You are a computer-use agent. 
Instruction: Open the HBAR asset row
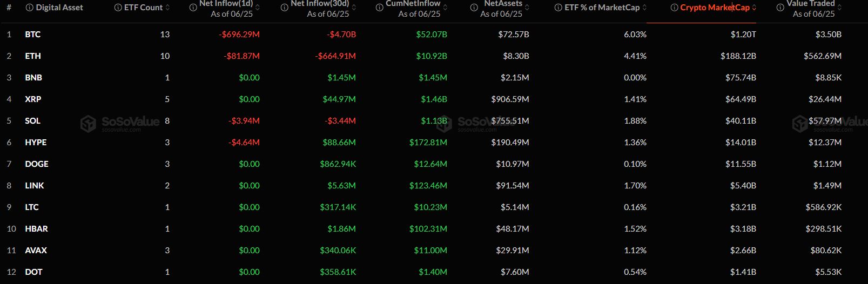tap(434, 228)
